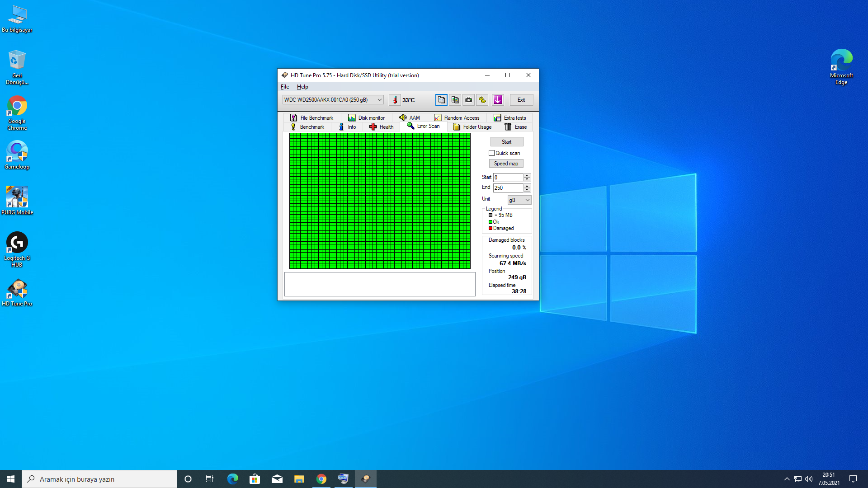868x488 pixels.
Task: Switch to the Health tab
Action: (x=382, y=127)
